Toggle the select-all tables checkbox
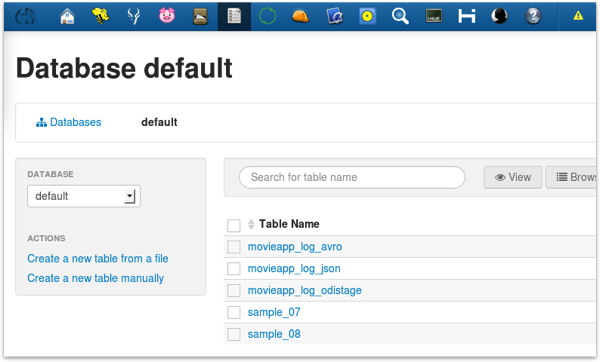600x362 pixels. point(234,225)
